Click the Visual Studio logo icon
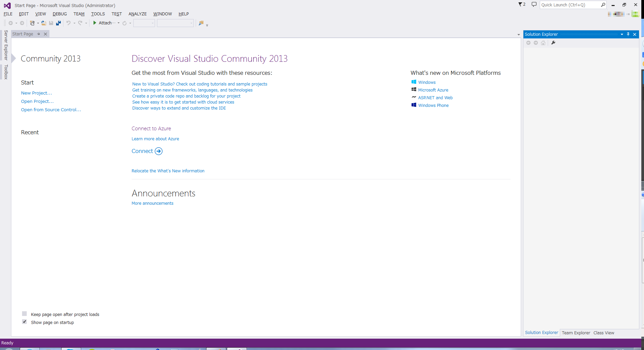The height and width of the screenshot is (350, 644). coord(7,5)
